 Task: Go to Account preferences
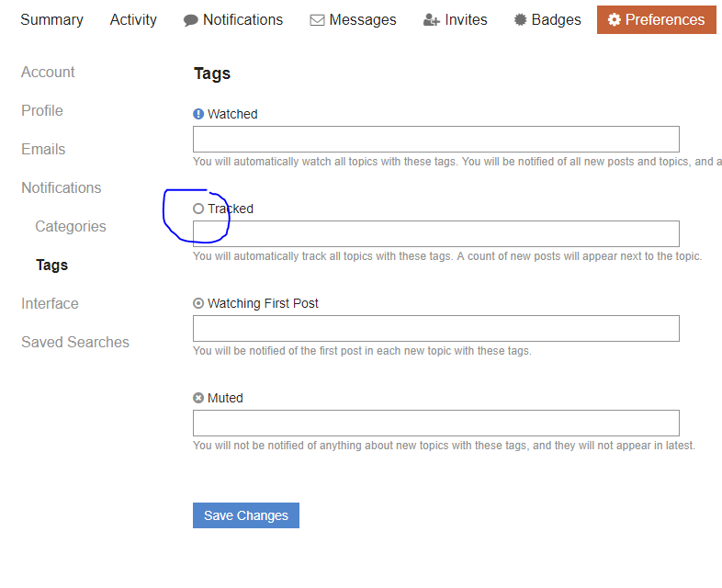48,72
